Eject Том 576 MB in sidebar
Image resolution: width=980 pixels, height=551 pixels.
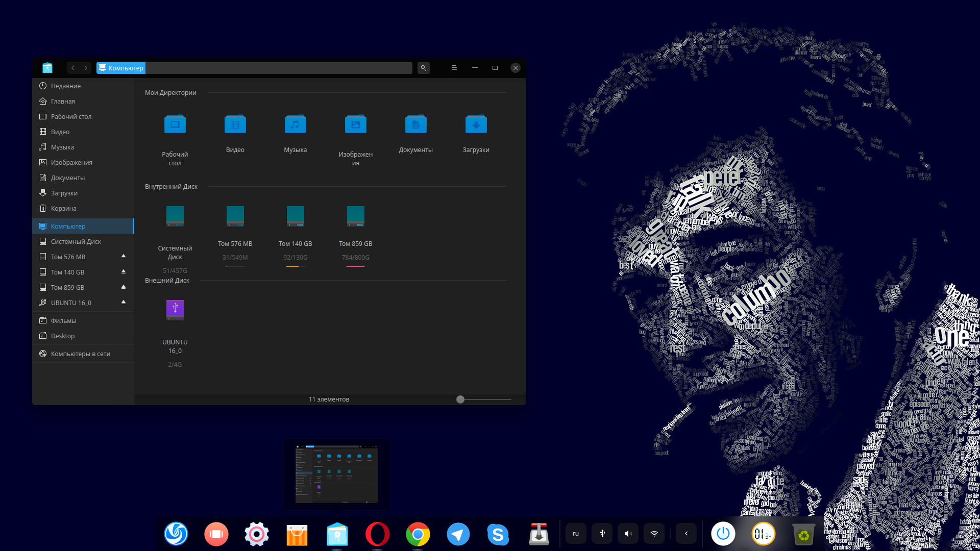[124, 257]
